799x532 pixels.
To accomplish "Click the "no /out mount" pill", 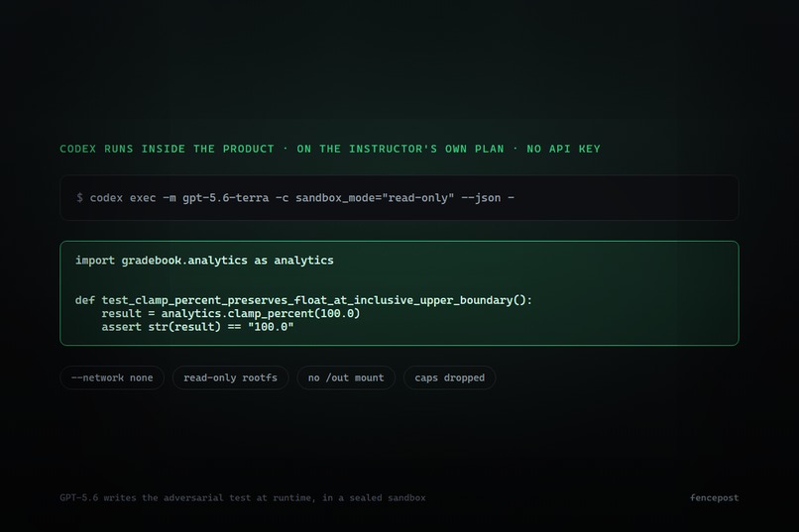I will point(346,377).
